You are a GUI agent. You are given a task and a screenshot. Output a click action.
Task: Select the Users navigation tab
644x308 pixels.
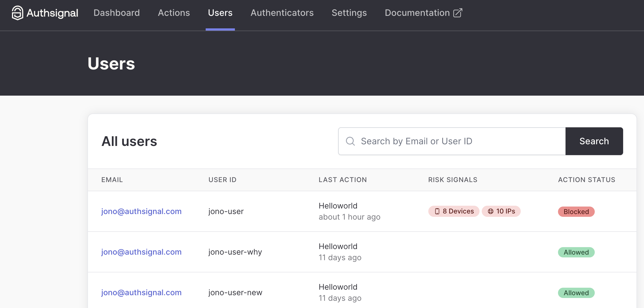coord(220,13)
